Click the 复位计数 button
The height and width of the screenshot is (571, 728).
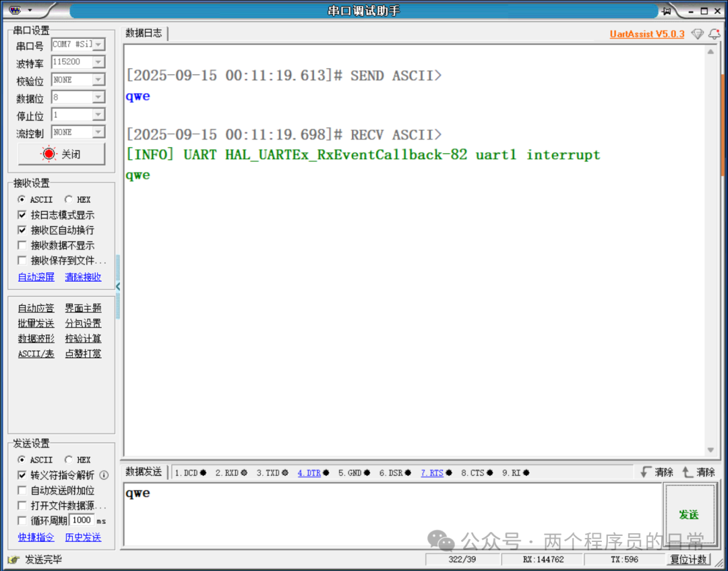(x=690, y=559)
